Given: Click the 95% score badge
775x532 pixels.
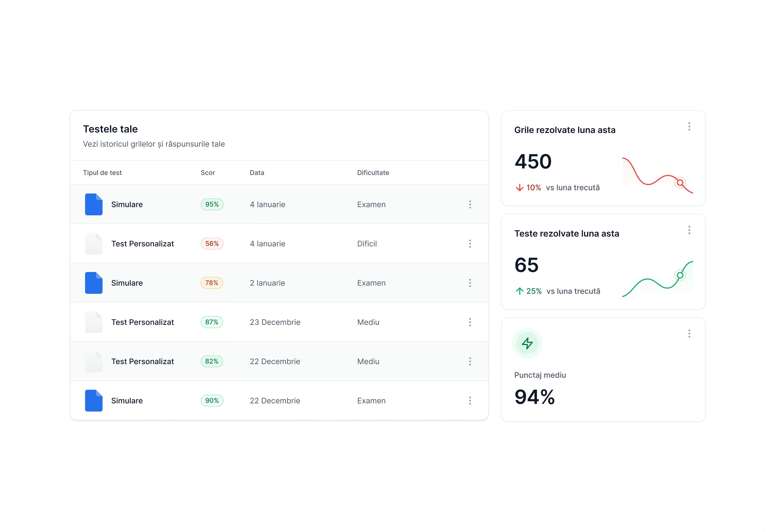Looking at the screenshot, I should click(212, 204).
